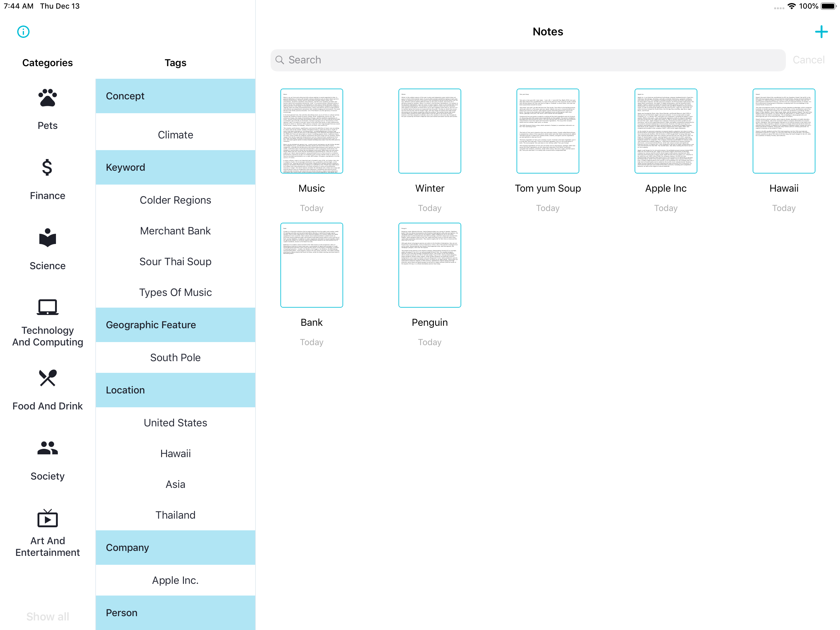Image resolution: width=840 pixels, height=630 pixels.
Task: Filter notes by the Climate tag
Action: click(175, 135)
